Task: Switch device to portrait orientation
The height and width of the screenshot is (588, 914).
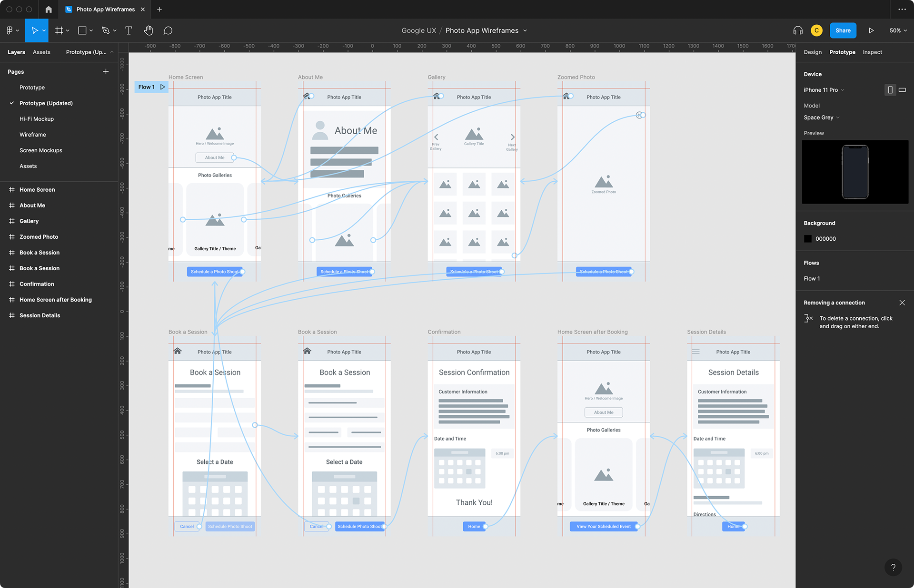Action: point(890,90)
